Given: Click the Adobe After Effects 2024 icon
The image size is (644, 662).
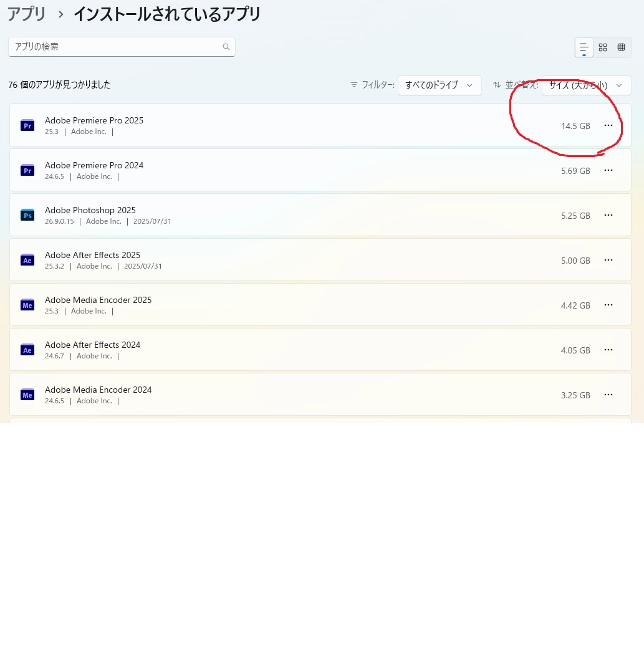Looking at the screenshot, I should tap(27, 350).
